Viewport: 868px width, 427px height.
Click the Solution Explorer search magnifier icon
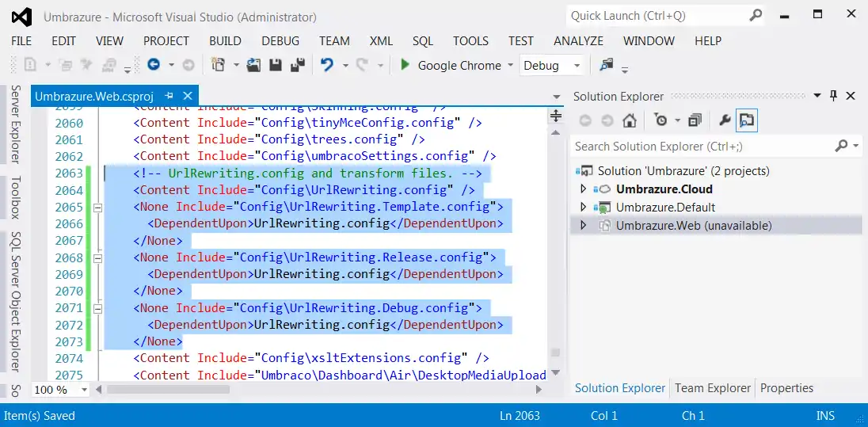841,146
